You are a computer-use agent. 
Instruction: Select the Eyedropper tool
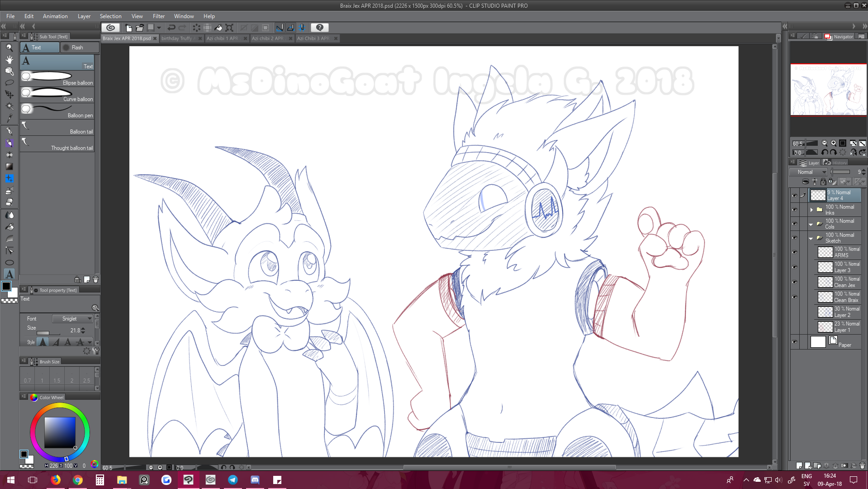click(9, 118)
